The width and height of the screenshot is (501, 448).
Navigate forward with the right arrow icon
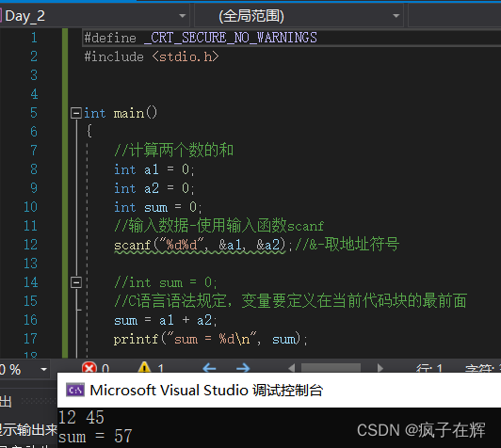pyautogui.click(x=243, y=368)
